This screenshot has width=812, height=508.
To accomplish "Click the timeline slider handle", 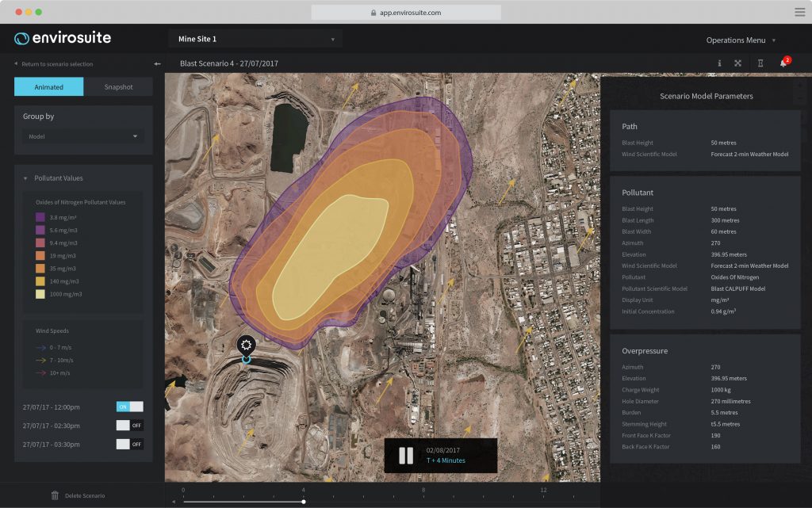I will [x=304, y=502].
